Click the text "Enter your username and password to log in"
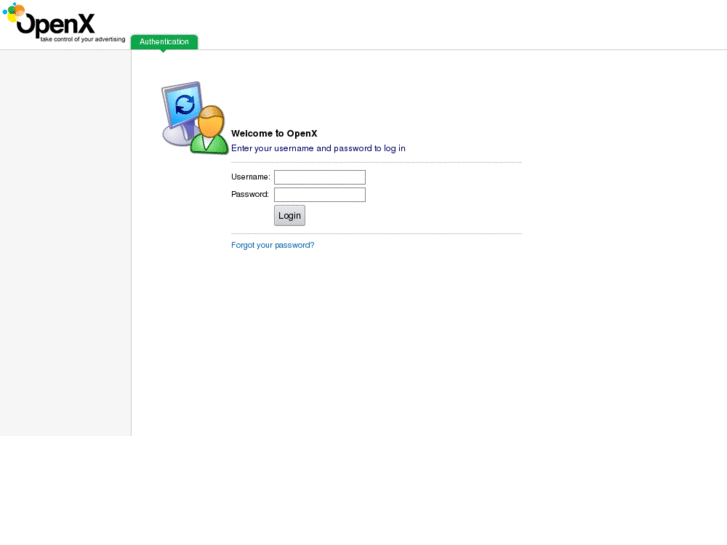The height and width of the screenshot is (545, 727). 318,148
